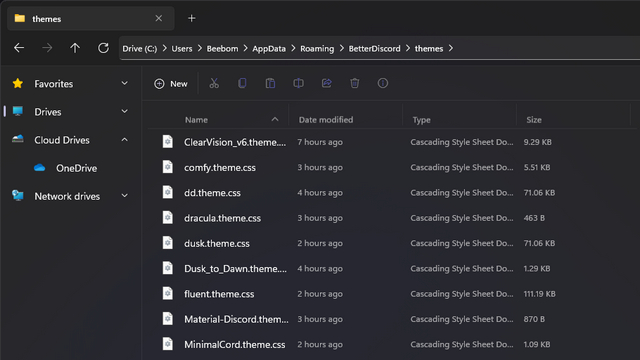This screenshot has width=640, height=360.
Task: Click the Paste clipboard icon
Action: click(x=270, y=83)
